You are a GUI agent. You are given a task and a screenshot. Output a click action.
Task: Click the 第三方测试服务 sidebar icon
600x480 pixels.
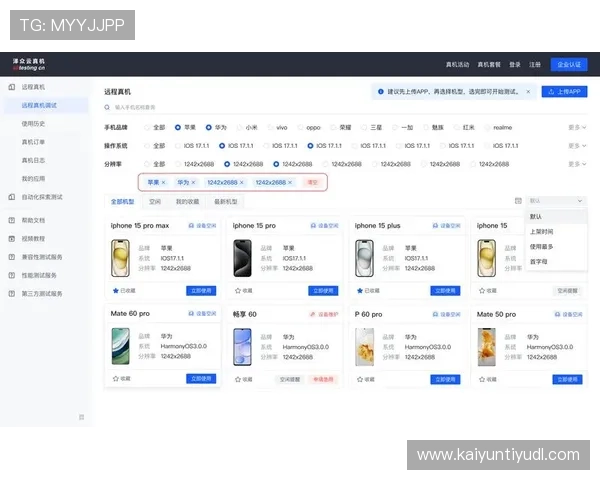click(12, 294)
